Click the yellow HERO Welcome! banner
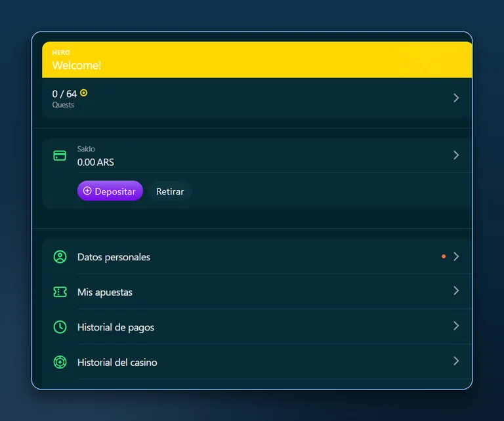This screenshot has width=504, height=421. point(257,60)
